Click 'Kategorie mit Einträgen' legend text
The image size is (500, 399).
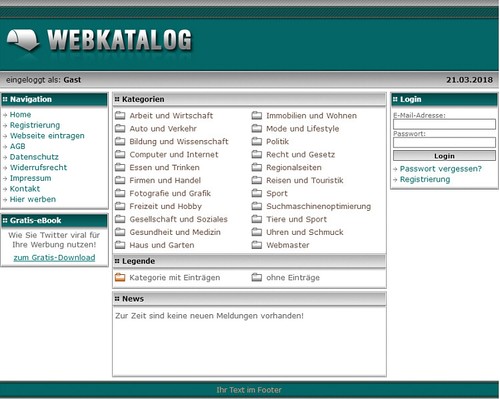point(175,278)
